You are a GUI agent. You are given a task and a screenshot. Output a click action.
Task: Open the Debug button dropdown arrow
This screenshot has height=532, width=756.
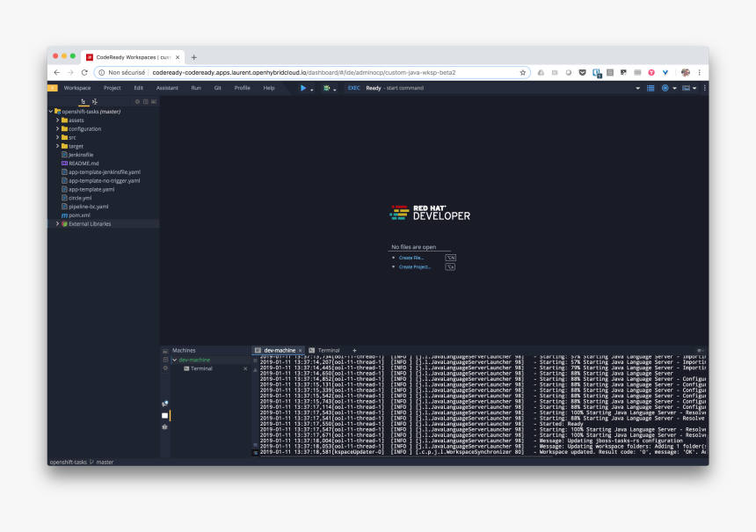pos(335,90)
